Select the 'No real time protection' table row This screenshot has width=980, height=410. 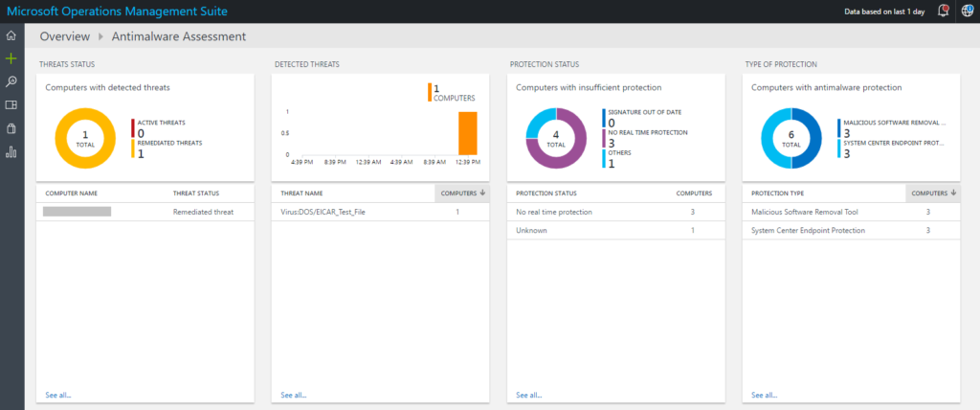[x=615, y=213]
